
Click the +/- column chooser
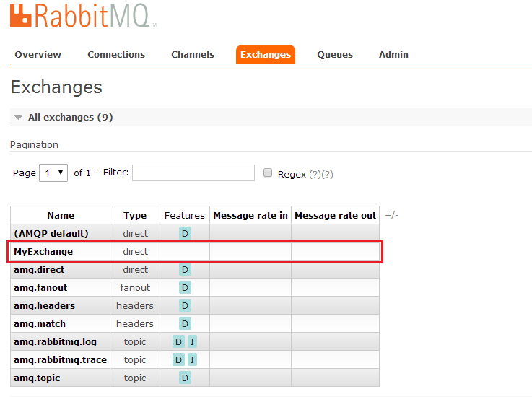[x=392, y=215]
